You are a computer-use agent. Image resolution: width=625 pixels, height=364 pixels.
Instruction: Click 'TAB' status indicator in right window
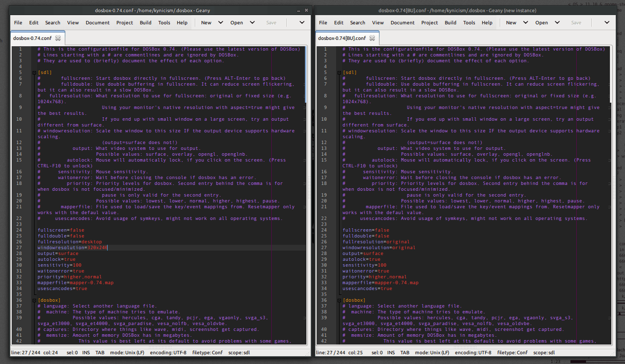coord(405,353)
